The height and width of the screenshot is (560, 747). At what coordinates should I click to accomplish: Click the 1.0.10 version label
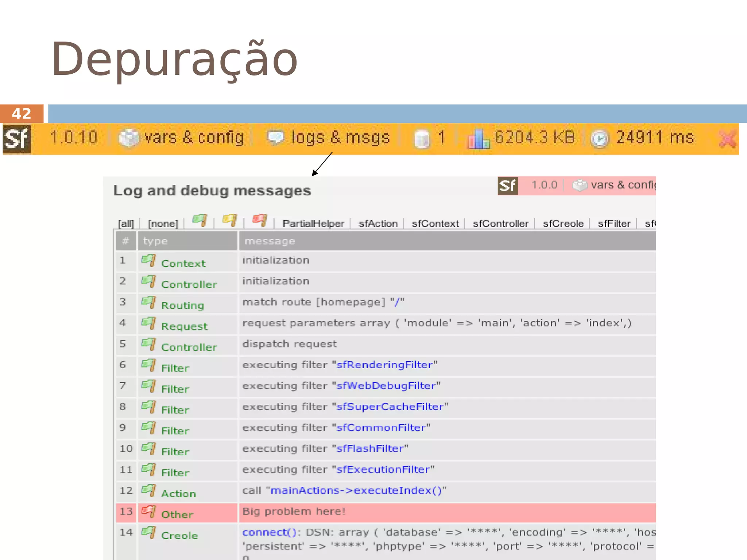[74, 138]
